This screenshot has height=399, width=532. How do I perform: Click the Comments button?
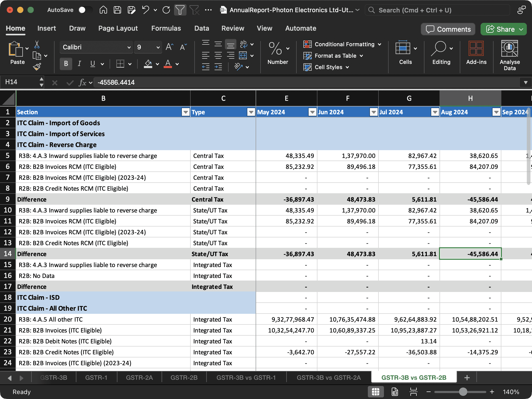coord(448,29)
